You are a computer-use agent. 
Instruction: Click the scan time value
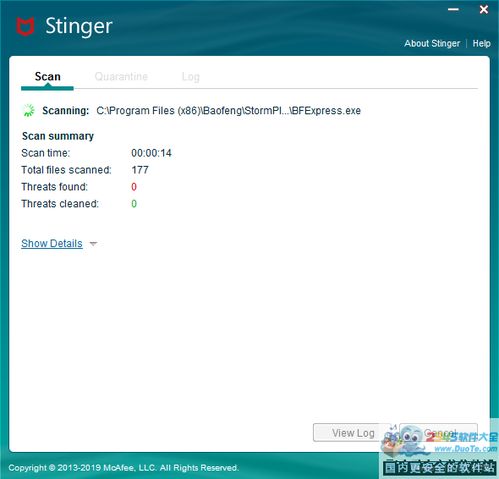[x=151, y=153]
